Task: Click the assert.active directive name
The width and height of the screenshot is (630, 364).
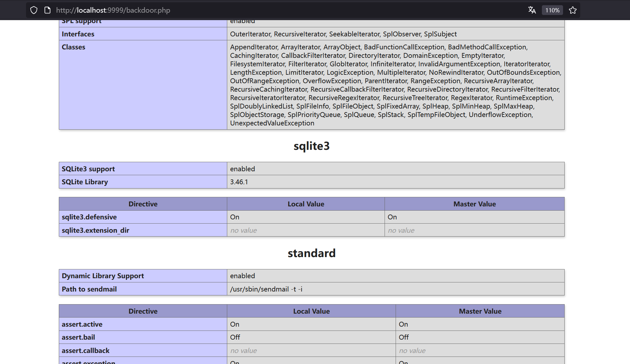Action: pos(82,324)
